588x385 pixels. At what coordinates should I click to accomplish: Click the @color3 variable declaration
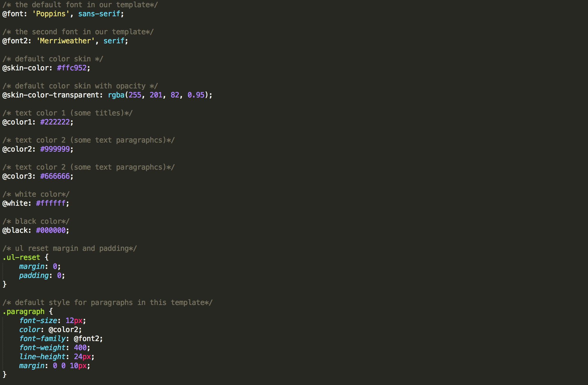[x=17, y=176]
